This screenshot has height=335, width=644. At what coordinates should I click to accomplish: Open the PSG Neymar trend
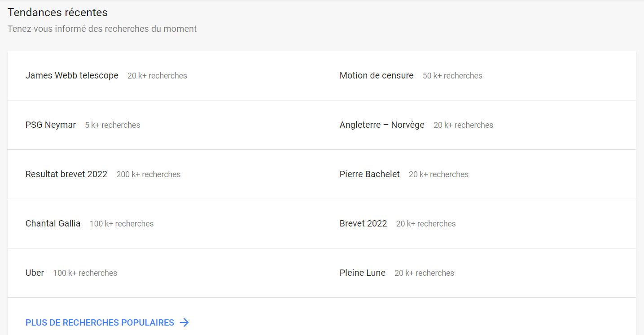click(50, 125)
